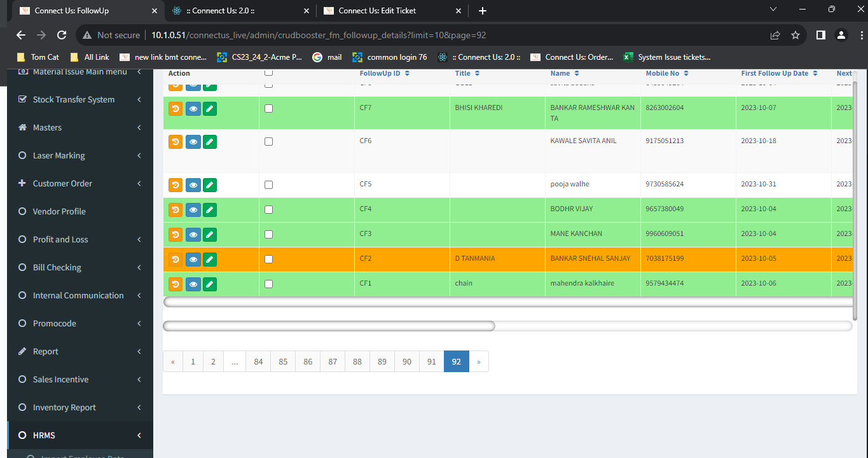Edit CF2 row pencil icon

(x=210, y=260)
